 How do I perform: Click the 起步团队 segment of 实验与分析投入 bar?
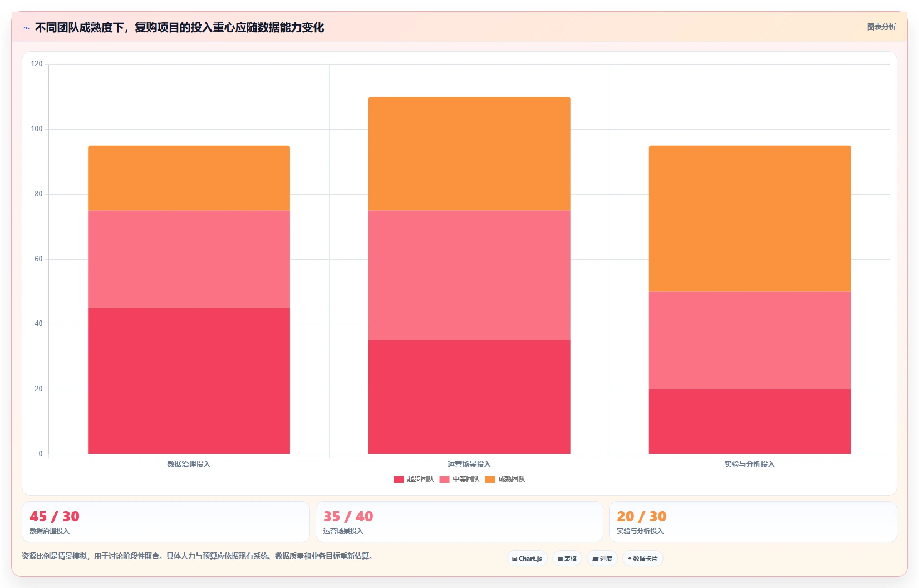coord(750,422)
